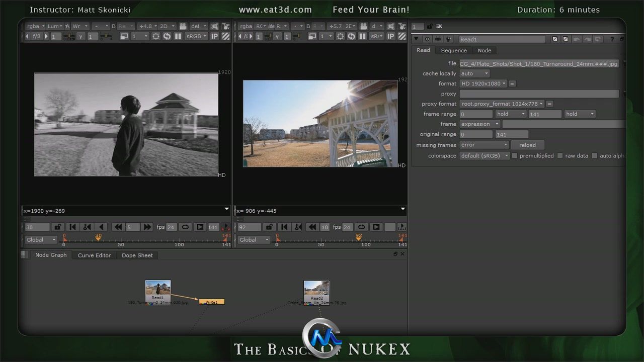Open the missing frames error dropdown
This screenshot has height=362, width=644.
pyautogui.click(x=484, y=145)
